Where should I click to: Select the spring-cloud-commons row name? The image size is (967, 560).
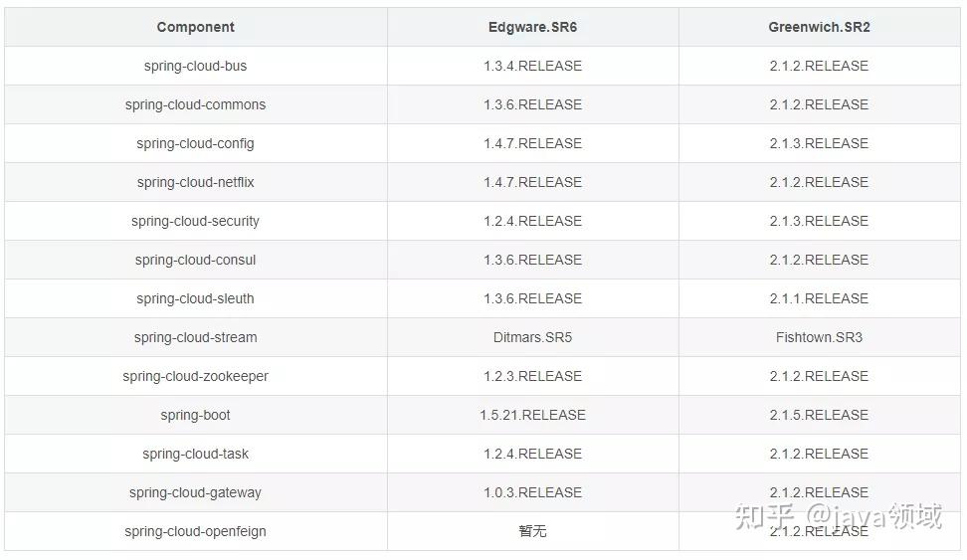click(195, 104)
